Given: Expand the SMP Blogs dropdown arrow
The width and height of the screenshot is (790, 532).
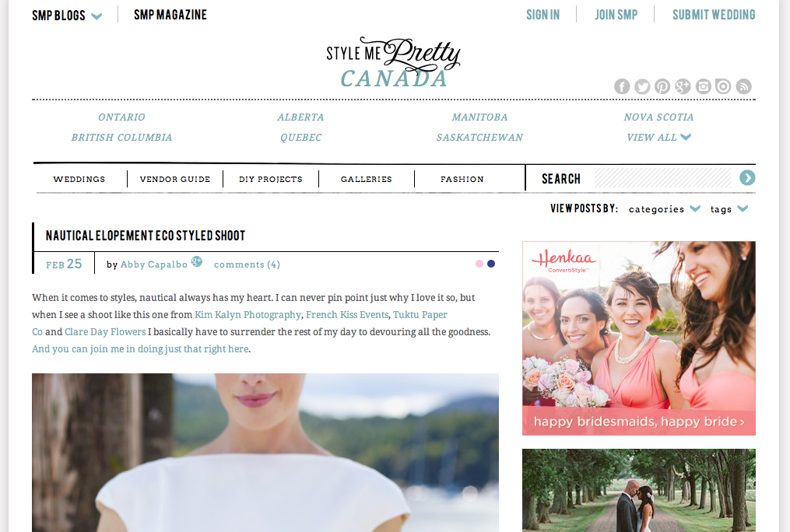Looking at the screenshot, I should pyautogui.click(x=97, y=16).
